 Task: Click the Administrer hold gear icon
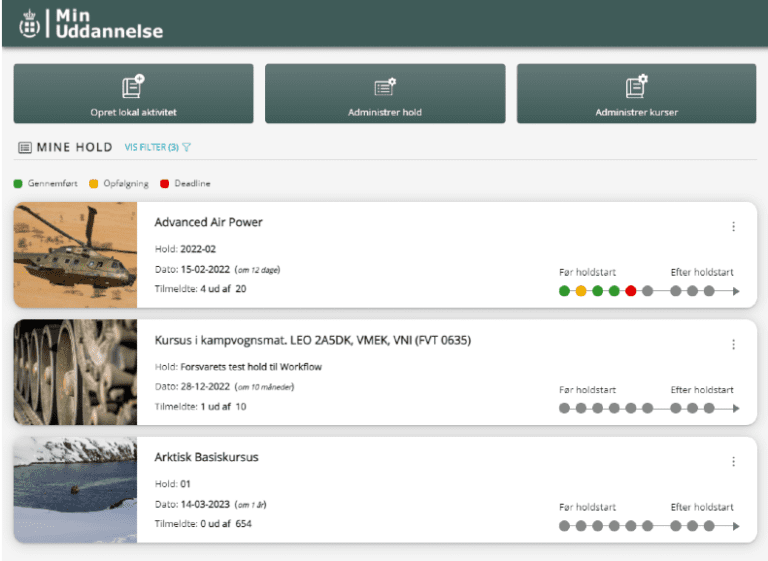click(385, 86)
